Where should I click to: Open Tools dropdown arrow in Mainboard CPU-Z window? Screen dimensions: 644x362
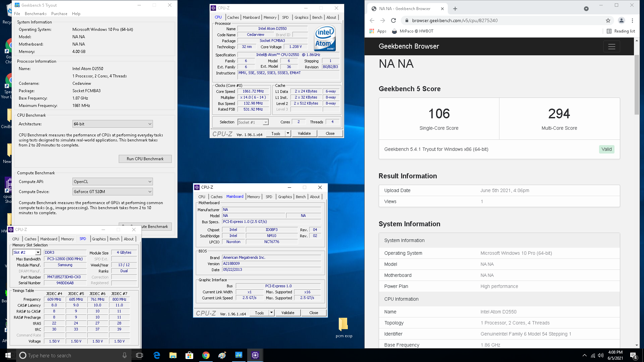[271, 313]
